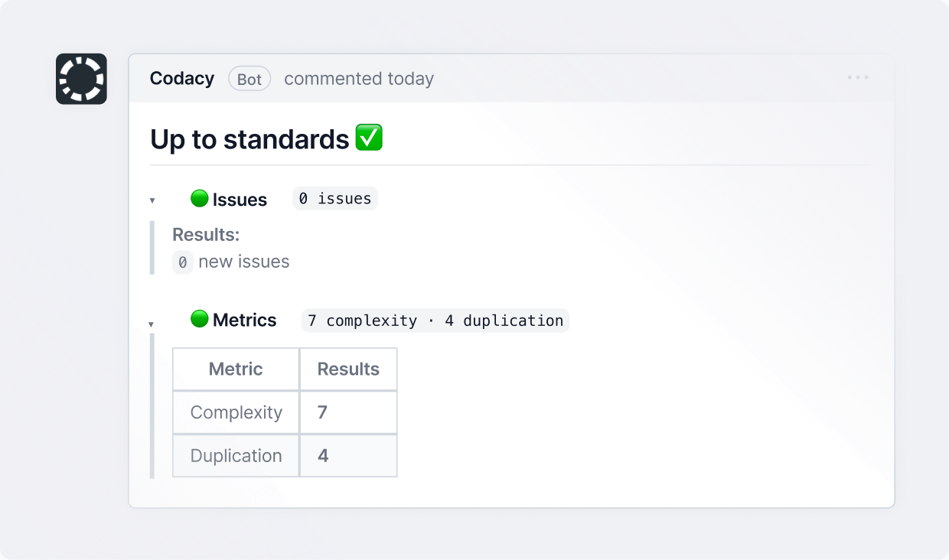
Task: Click the Codacy avatar logo
Action: (81, 79)
